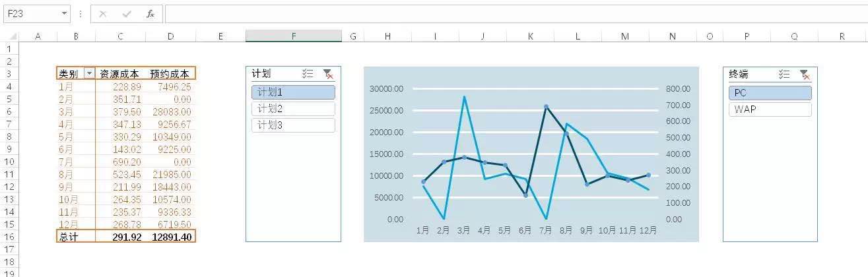The width and height of the screenshot is (868, 277).
Task: Select 计划2 in the slicer
Action: (x=293, y=109)
